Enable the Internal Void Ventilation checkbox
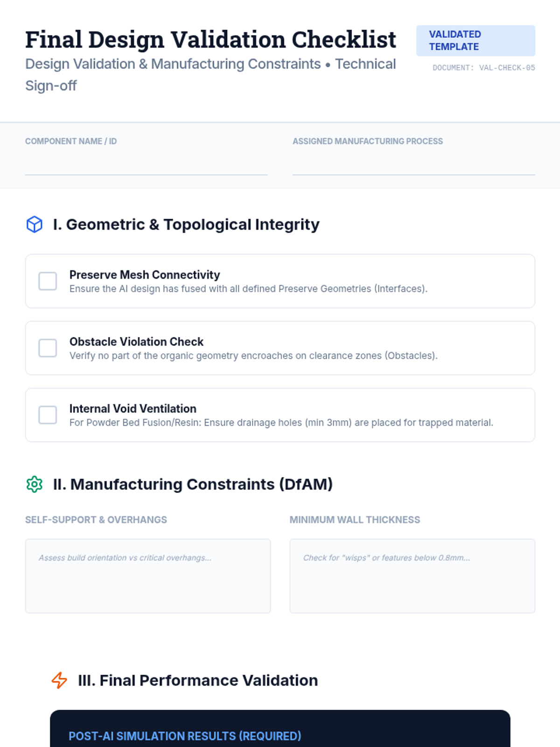The width and height of the screenshot is (560, 747). [x=48, y=415]
